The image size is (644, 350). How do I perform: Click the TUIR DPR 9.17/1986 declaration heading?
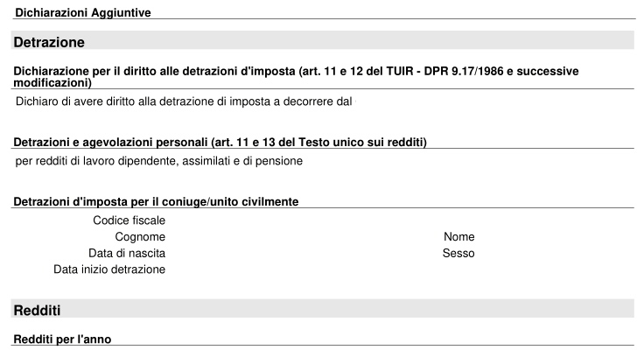pyautogui.click(x=296, y=77)
